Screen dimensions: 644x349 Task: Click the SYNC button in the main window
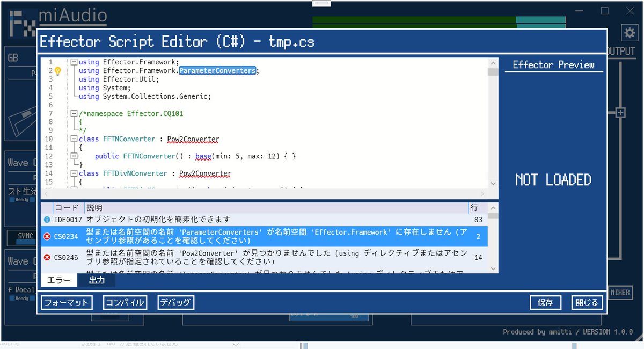tap(25, 236)
